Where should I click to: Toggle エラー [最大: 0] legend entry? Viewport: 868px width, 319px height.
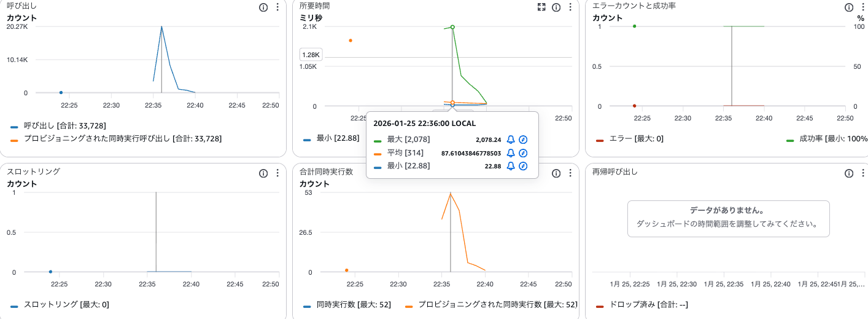coord(630,140)
